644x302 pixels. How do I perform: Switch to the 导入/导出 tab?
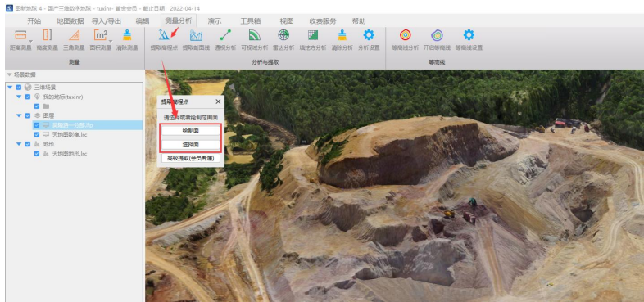pyautogui.click(x=106, y=21)
